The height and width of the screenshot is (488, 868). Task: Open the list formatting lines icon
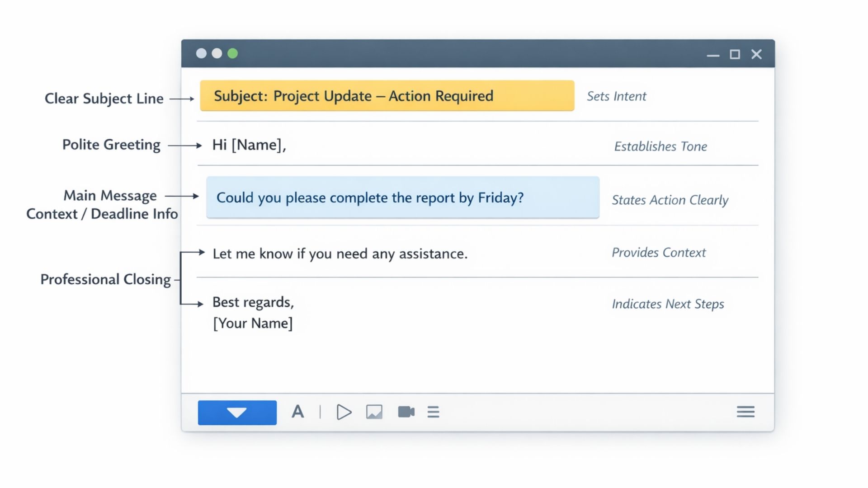[433, 412]
